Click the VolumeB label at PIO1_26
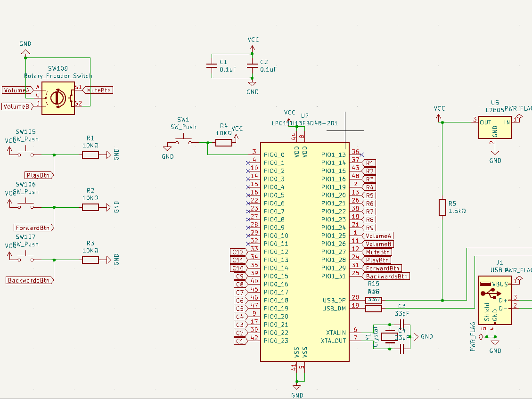This screenshot has height=399, width=532. (378, 244)
